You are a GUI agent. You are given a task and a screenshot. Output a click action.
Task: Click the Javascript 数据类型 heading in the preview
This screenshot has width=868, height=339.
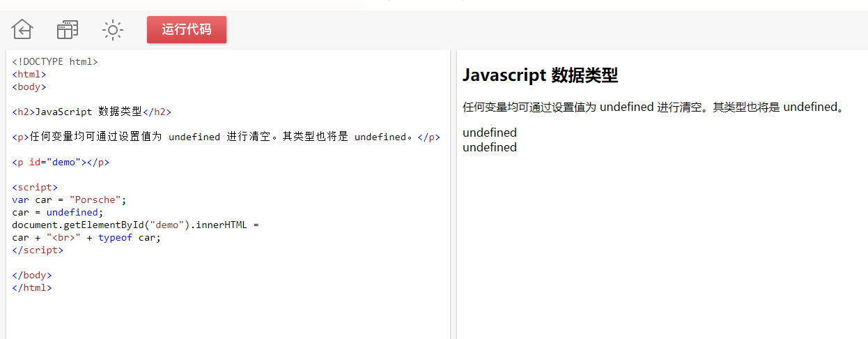[541, 75]
